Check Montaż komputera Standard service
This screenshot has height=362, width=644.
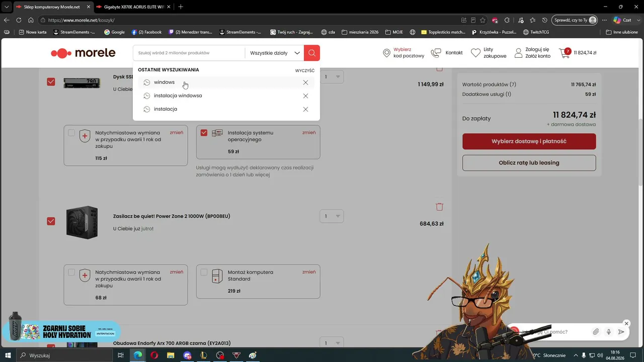tap(204, 272)
